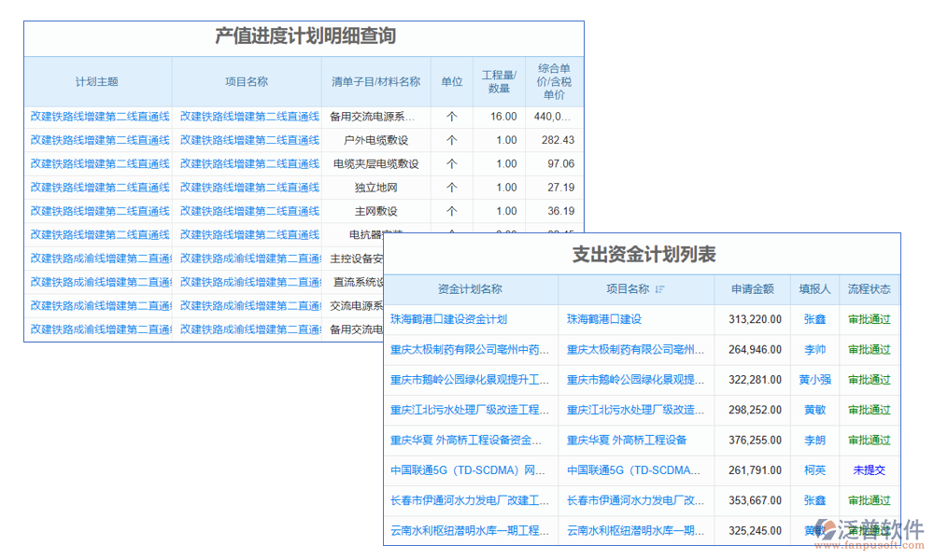Click 未提交 status on the 中国联通5G row
This screenshot has width=934, height=560.
click(870, 470)
